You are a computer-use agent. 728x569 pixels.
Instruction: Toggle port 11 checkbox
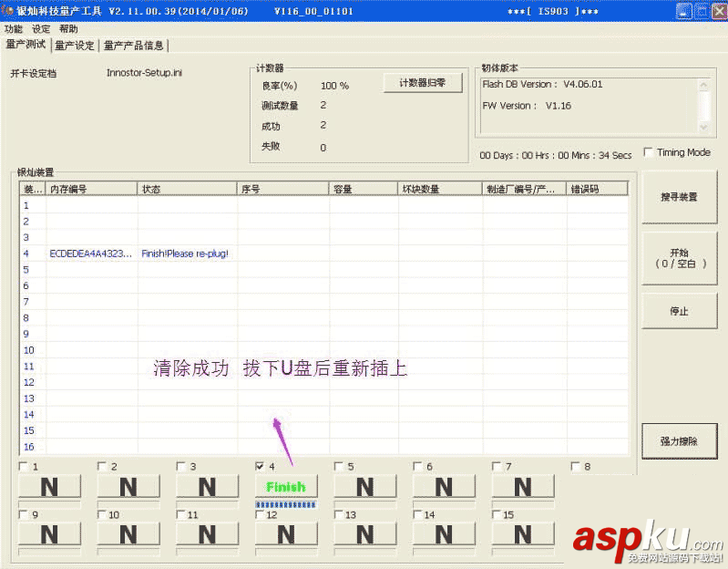[180, 514]
